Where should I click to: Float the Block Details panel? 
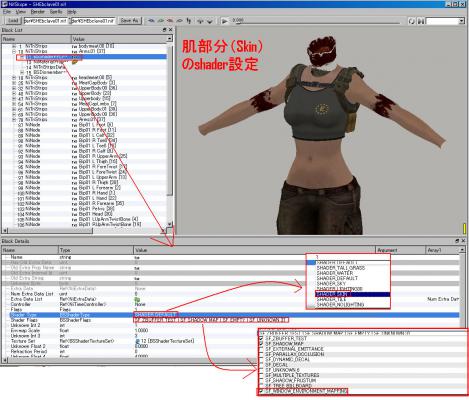[x=458, y=241]
